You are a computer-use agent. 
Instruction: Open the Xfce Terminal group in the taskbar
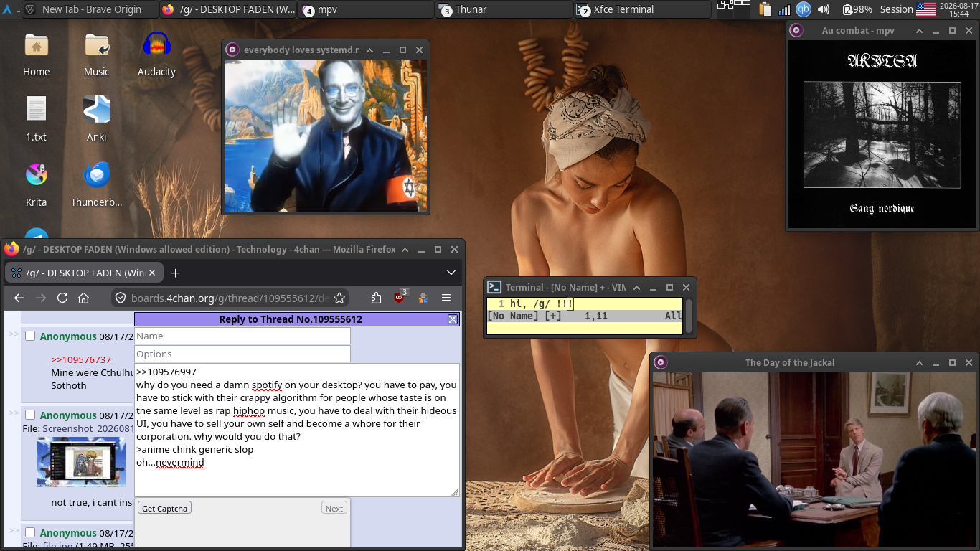[x=642, y=9]
